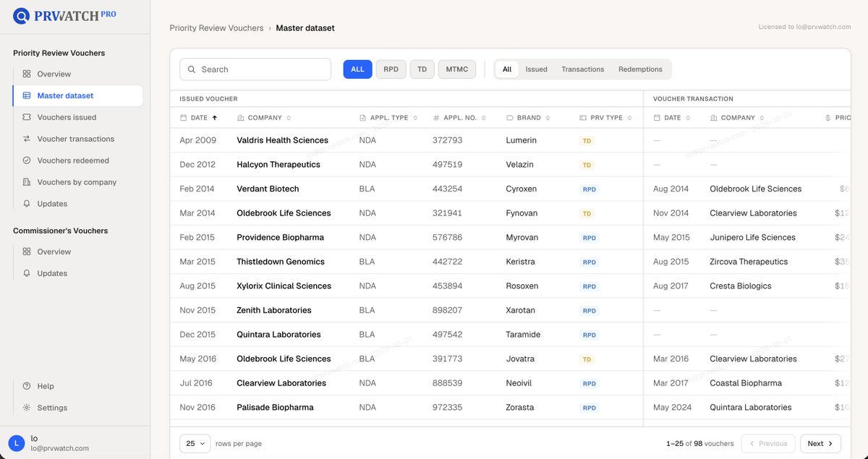
Task: Click the Lumerin brand cell
Action: (522, 140)
